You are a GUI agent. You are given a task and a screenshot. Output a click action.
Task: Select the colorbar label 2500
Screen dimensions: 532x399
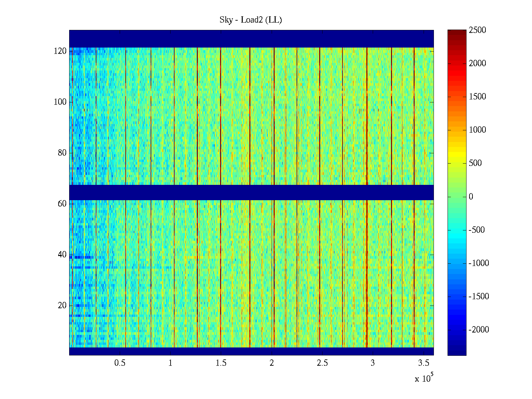click(477, 30)
